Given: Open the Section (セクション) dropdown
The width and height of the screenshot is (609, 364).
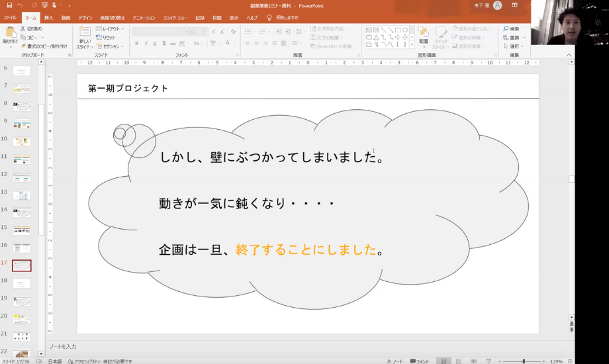Looking at the screenshot, I should click(109, 46).
